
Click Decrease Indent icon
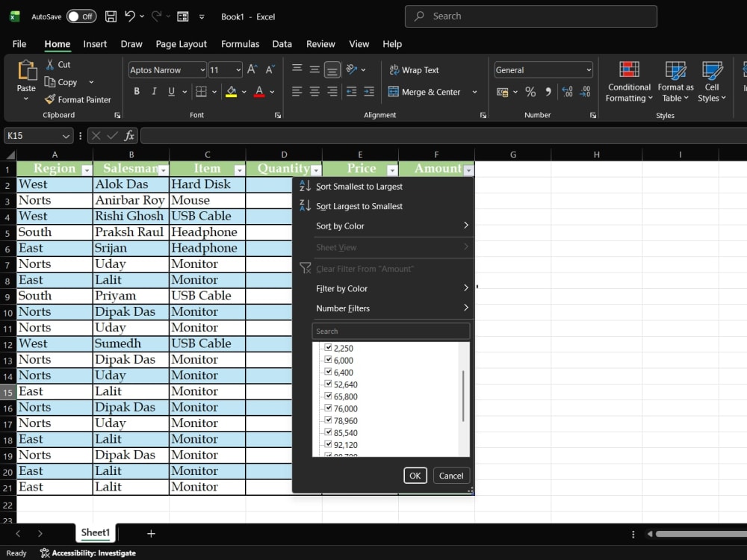[352, 91]
